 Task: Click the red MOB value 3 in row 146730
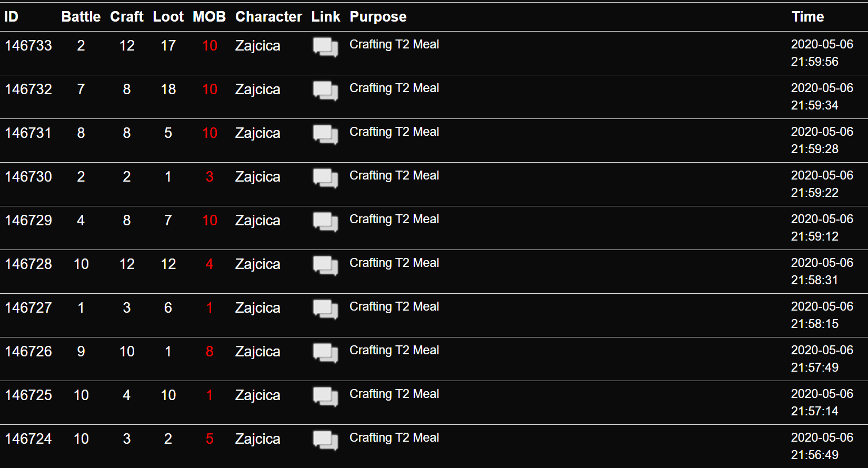tap(209, 177)
